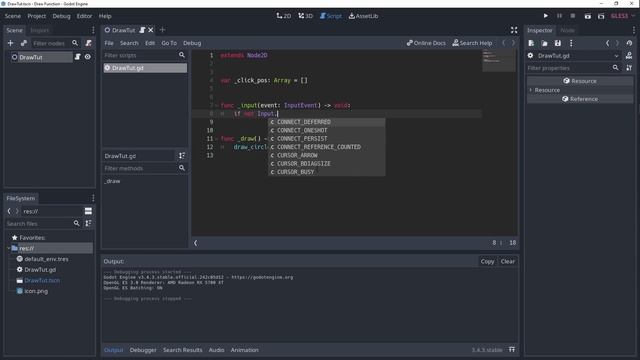Toggle visibility of DrawTut node

tap(88, 57)
